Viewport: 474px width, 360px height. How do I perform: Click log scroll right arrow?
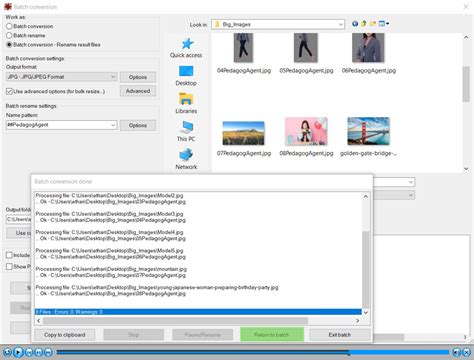[357, 321]
